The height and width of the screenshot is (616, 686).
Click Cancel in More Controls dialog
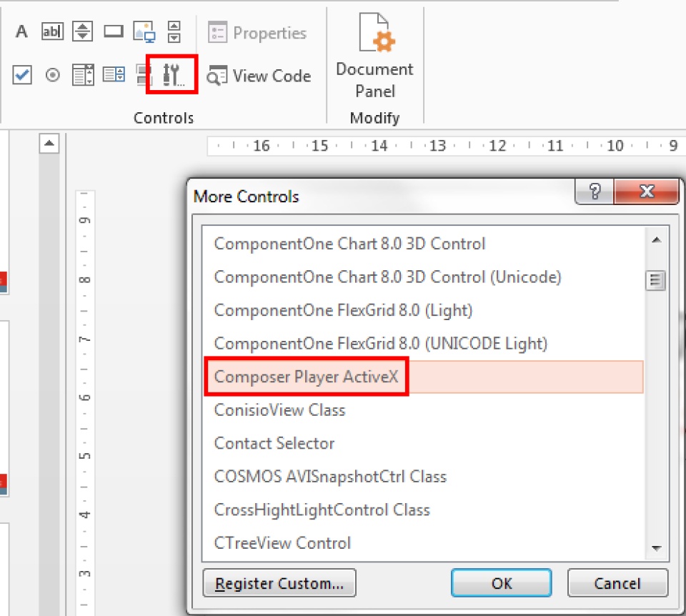(617, 582)
